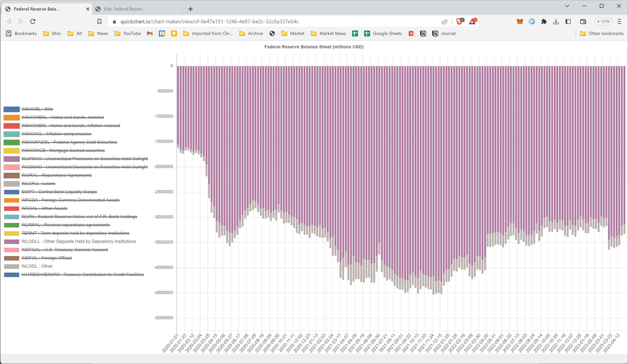Hide the WLODLL Other Deposits series

coord(78,241)
